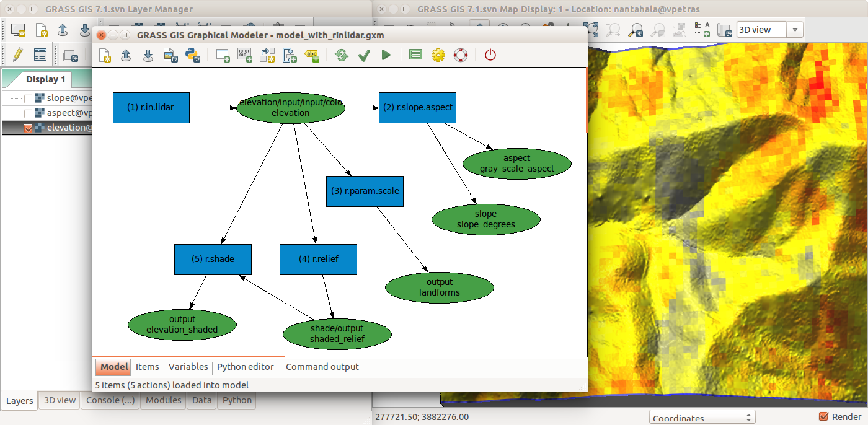Select the slope layer row in Layer Manager

pos(47,98)
